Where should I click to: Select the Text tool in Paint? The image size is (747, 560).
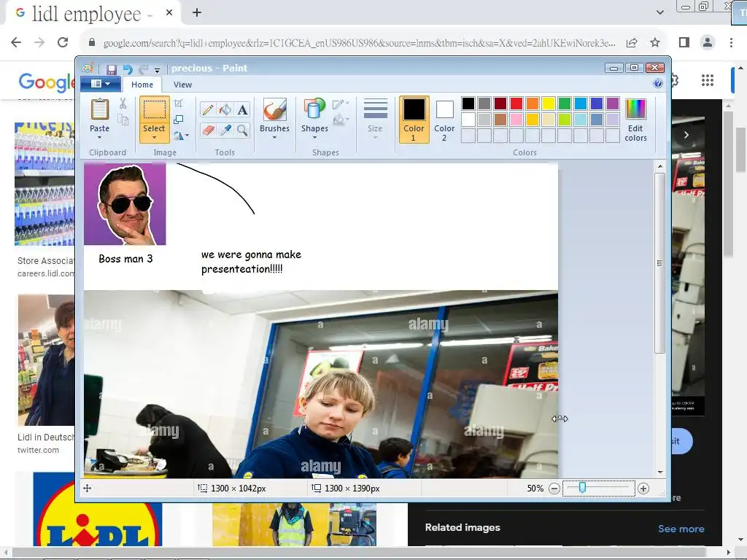242,110
